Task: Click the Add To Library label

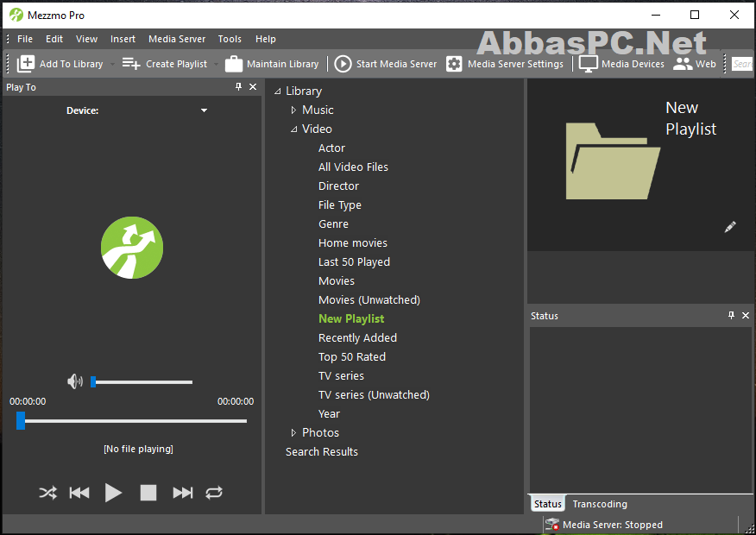Action: click(x=72, y=64)
